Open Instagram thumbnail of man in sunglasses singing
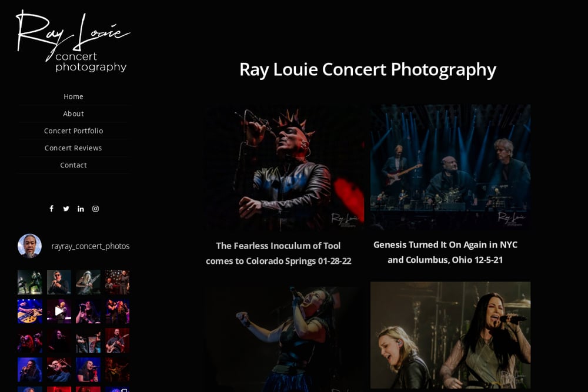Viewport: 588px width, 392px height. [x=59, y=282]
